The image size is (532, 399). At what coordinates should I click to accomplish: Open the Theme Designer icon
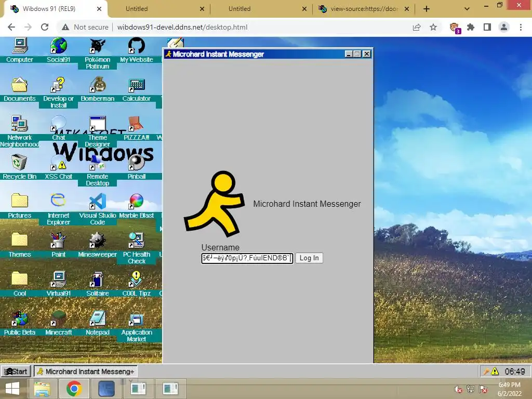97,124
